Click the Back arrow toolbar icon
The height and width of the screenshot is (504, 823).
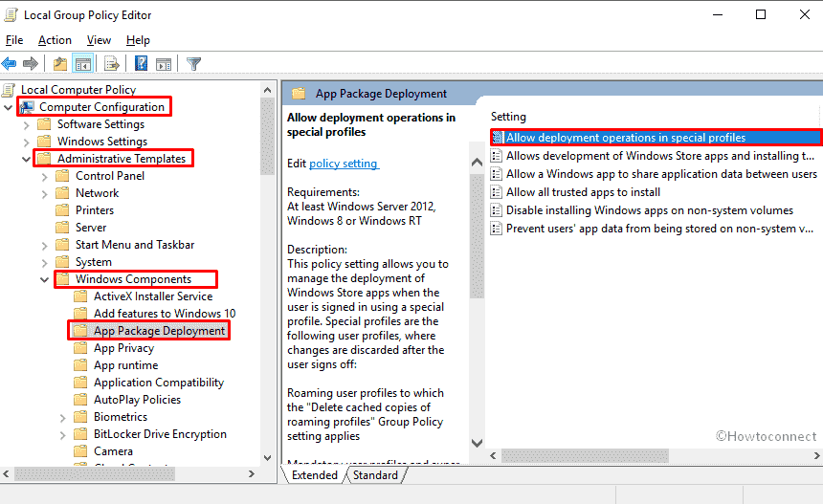click(9, 64)
